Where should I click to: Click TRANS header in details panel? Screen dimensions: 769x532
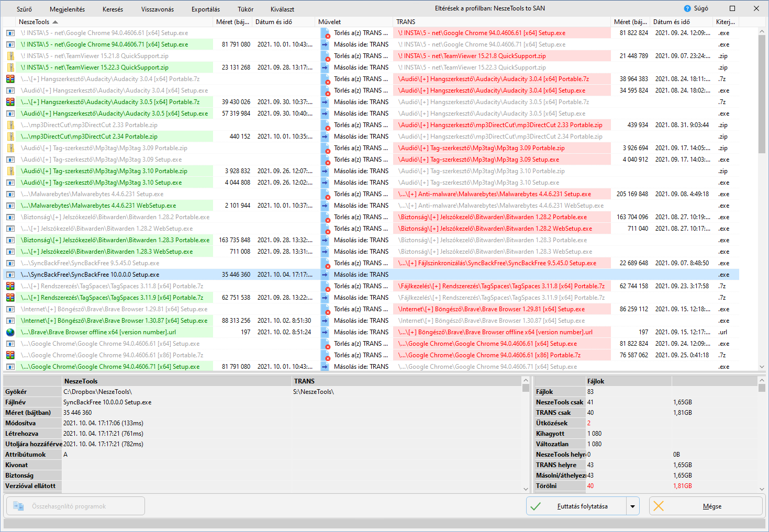coord(407,381)
